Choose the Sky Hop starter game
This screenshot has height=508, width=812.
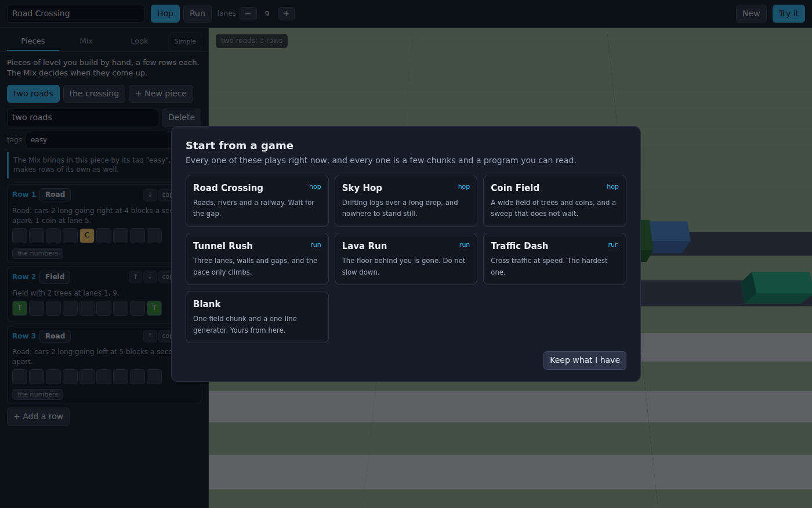(406, 201)
